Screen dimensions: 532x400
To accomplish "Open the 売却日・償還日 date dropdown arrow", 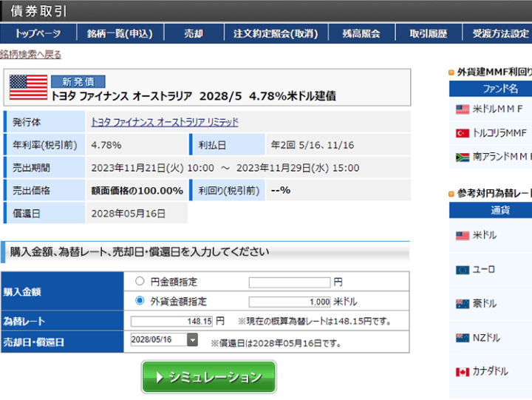I will tap(192, 339).
